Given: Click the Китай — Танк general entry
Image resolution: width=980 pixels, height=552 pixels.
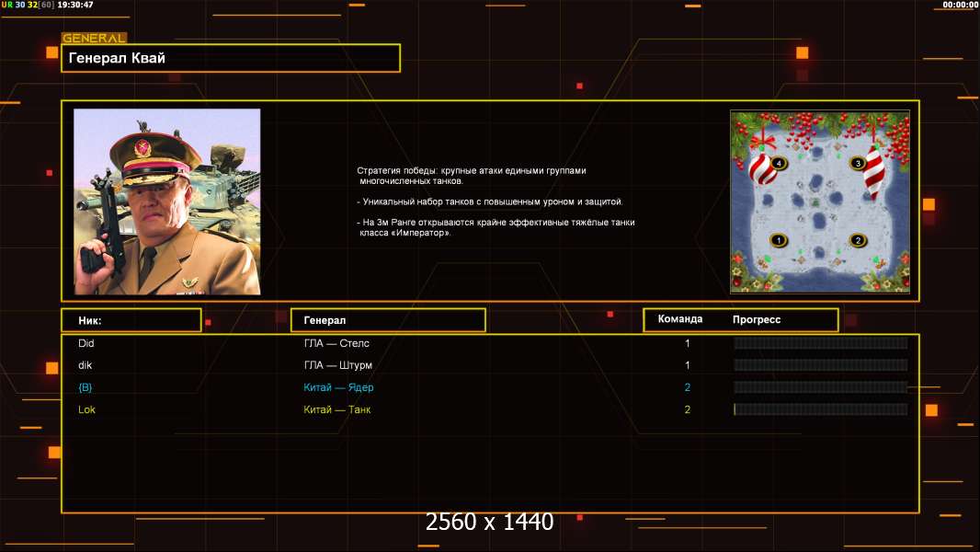Looking at the screenshot, I should (337, 409).
